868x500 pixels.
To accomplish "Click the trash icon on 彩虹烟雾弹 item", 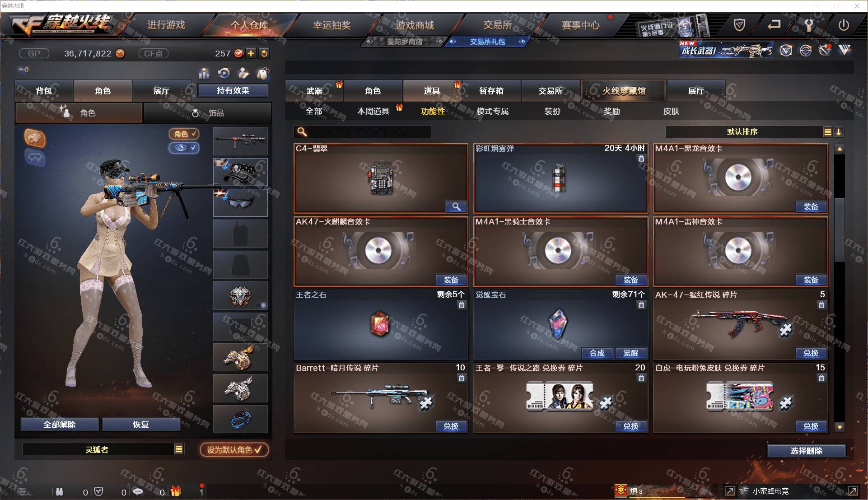I will point(641,159).
